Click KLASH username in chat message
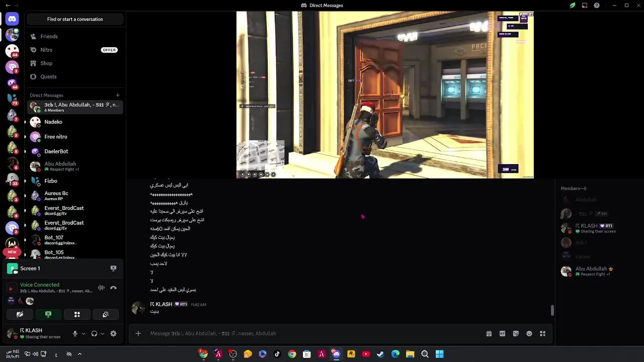The height and width of the screenshot is (362, 644). point(161,304)
